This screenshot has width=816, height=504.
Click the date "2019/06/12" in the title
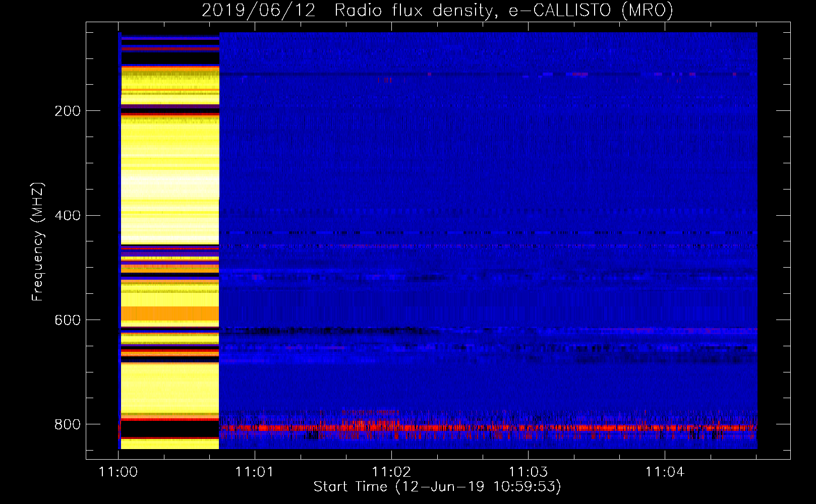click(259, 10)
